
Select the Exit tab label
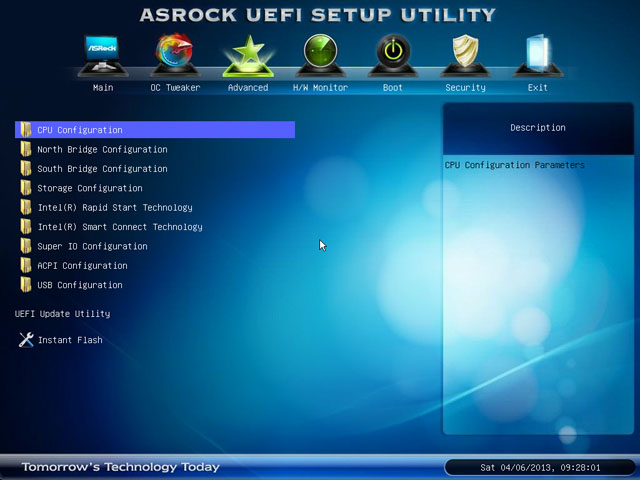click(x=538, y=87)
